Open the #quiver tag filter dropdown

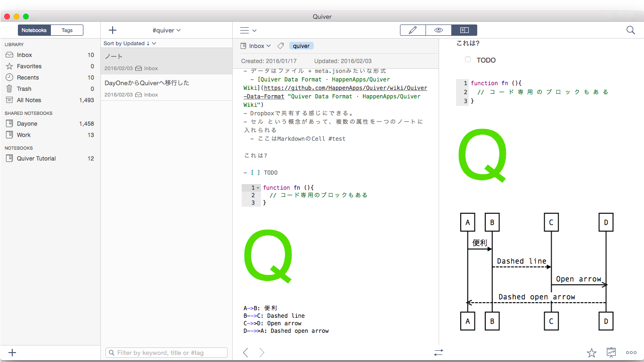[x=166, y=30]
